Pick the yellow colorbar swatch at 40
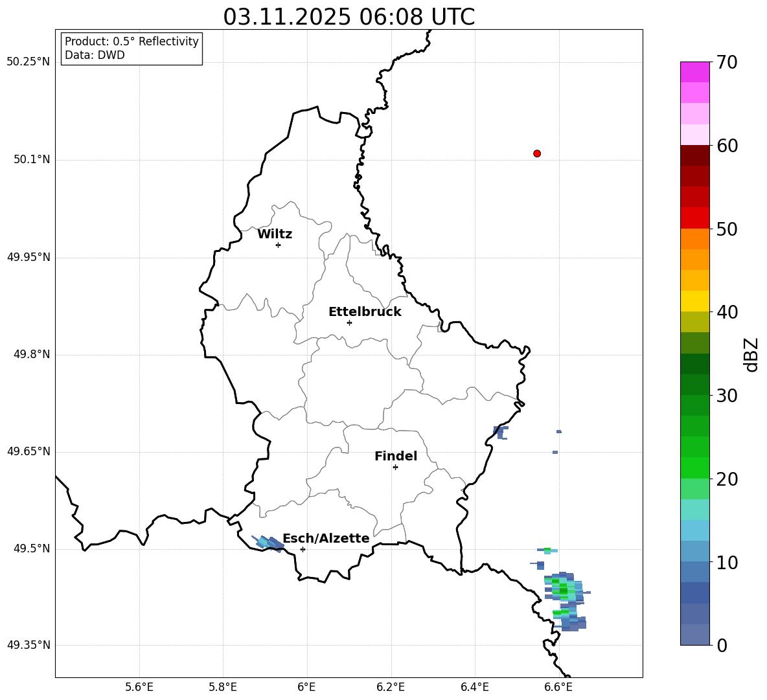 coord(694,301)
